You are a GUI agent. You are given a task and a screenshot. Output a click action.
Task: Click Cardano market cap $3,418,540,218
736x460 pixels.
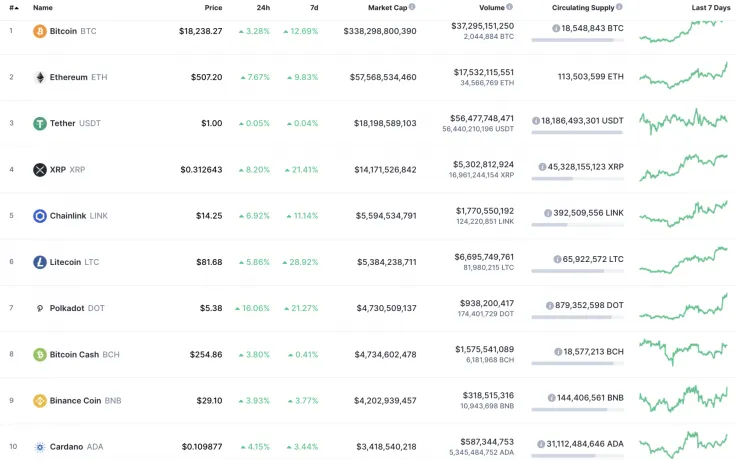(386, 447)
